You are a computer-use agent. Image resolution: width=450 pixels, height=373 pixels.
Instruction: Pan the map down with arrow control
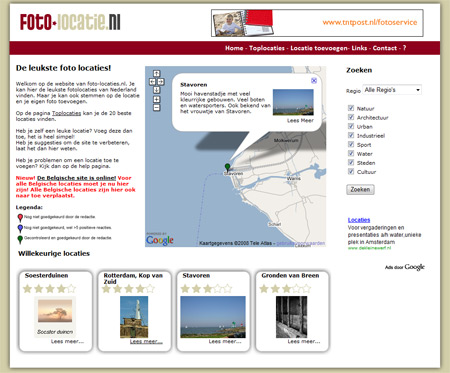click(x=156, y=90)
